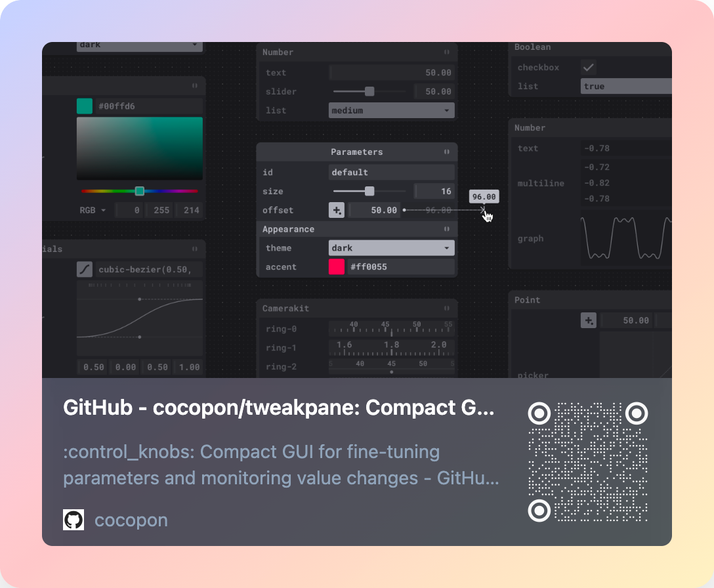Open the cocopon/tweakpane GitHub title link
The height and width of the screenshot is (588, 714).
(x=278, y=408)
